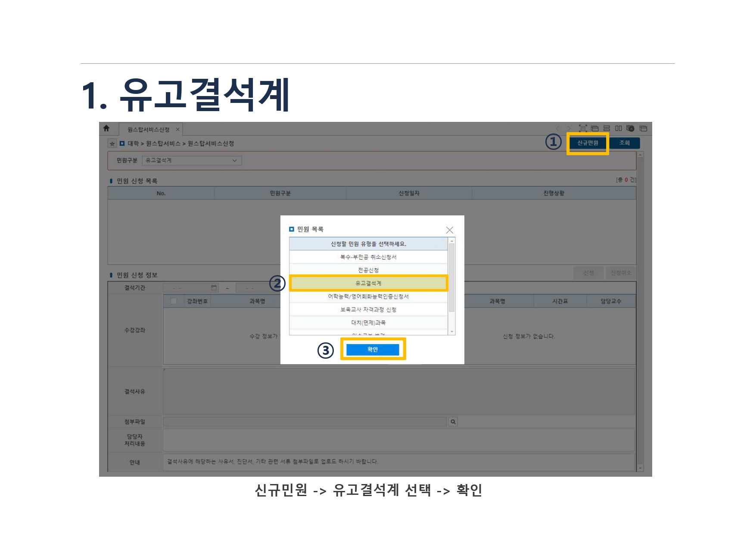Click the cascade windows icon next to the full-screen icon
The height and width of the screenshot is (534, 756).
pyautogui.click(x=595, y=128)
